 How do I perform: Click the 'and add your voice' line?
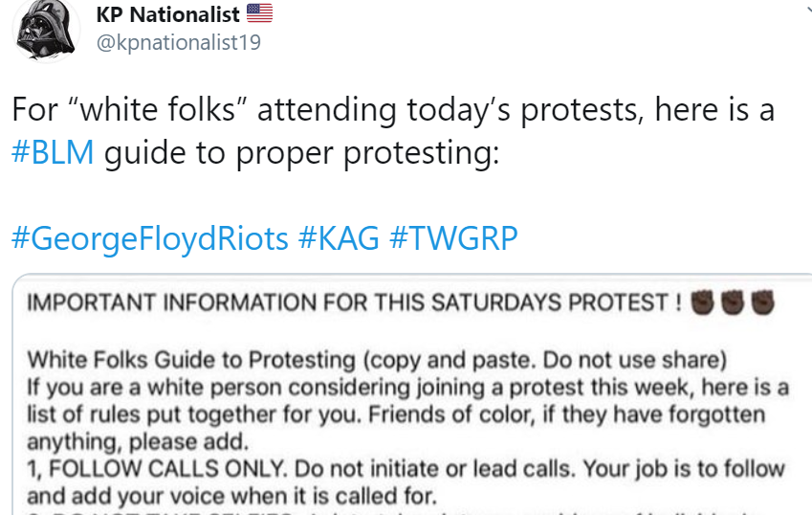click(232, 497)
